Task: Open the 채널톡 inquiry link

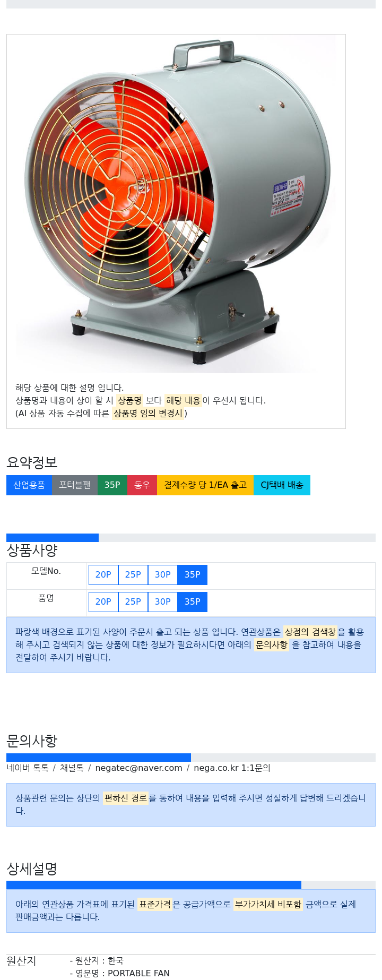Action: [72, 768]
